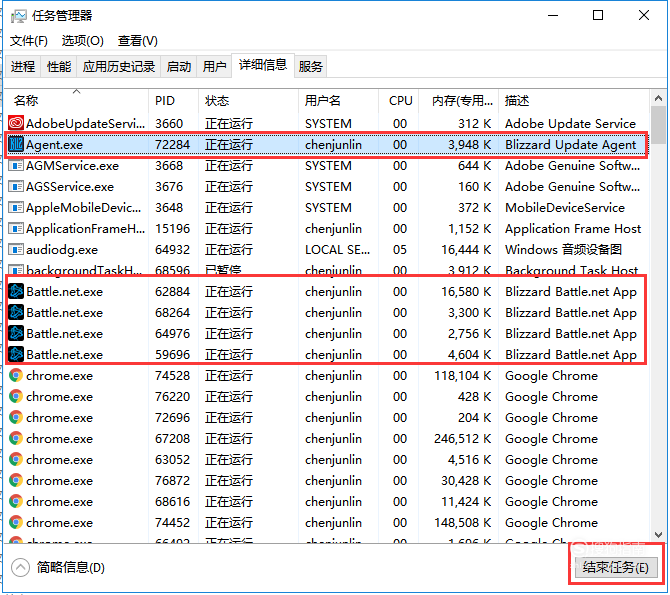Image resolution: width=670 pixels, height=595 pixels.
Task: Click the AppleMobileDevice process icon
Action: (x=16, y=207)
